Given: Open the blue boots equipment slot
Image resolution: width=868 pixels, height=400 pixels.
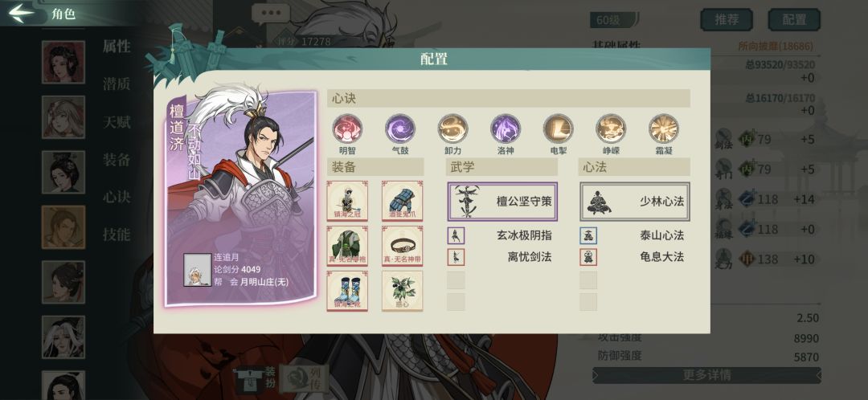Looking at the screenshot, I should coord(347,291).
